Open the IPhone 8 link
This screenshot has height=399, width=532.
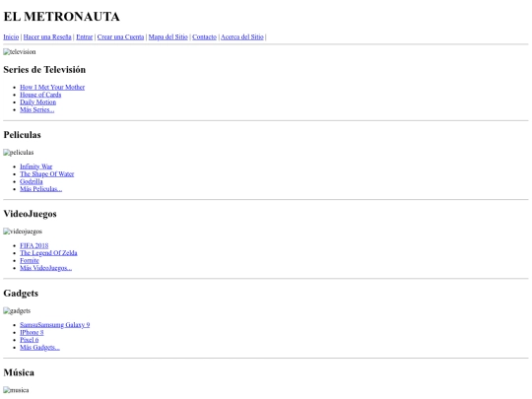pos(32,333)
